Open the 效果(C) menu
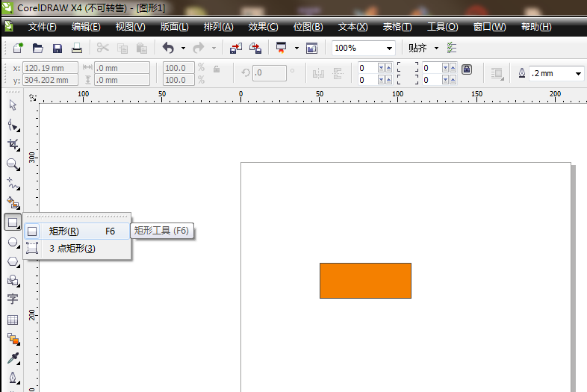The width and height of the screenshot is (587, 392). point(263,27)
